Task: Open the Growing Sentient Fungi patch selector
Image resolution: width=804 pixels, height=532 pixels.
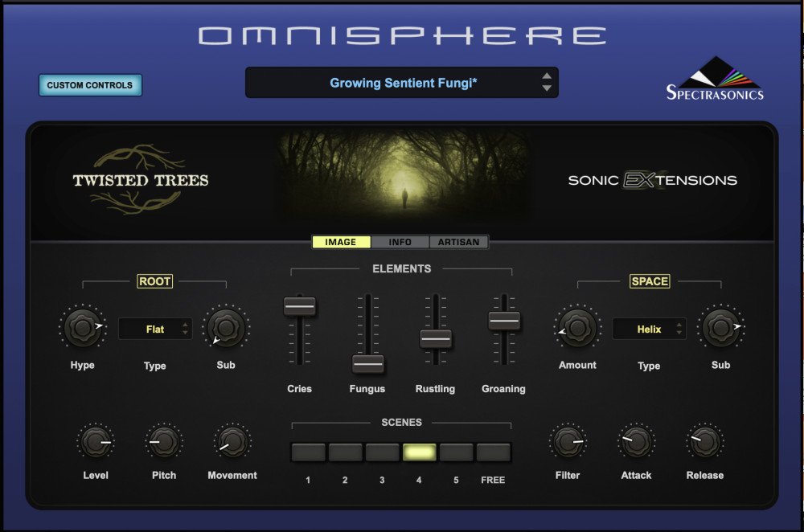Action: 401,83
